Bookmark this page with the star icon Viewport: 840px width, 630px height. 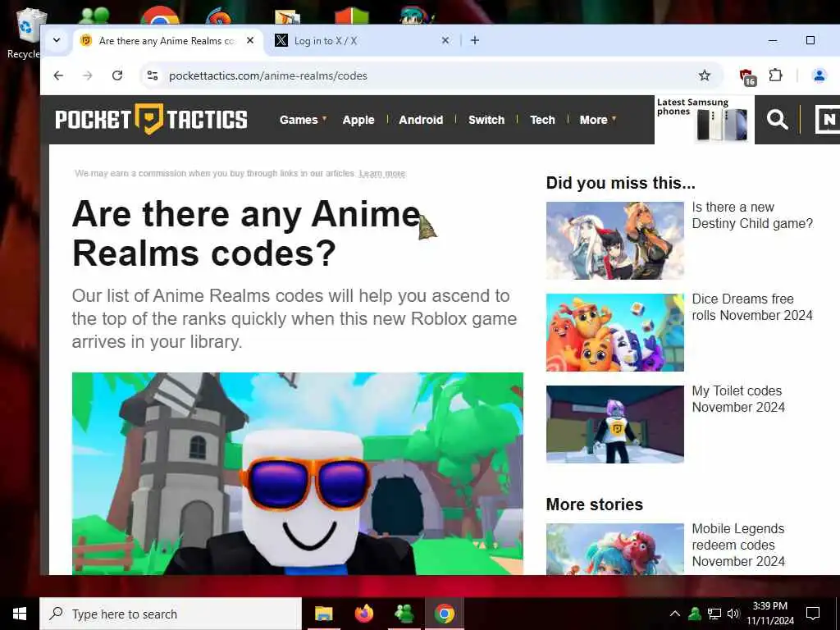point(705,75)
